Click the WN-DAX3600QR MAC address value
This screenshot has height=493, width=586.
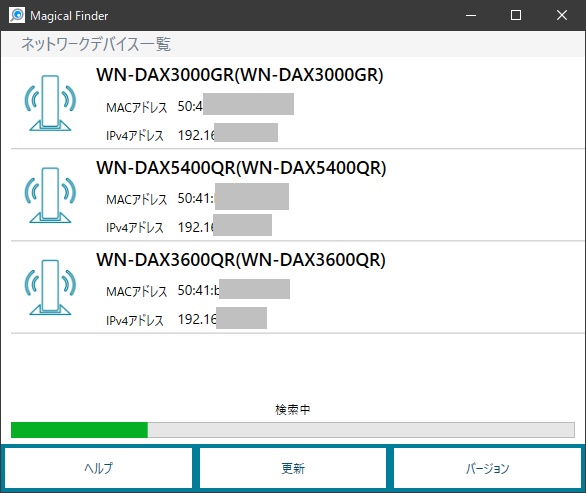(x=234, y=289)
